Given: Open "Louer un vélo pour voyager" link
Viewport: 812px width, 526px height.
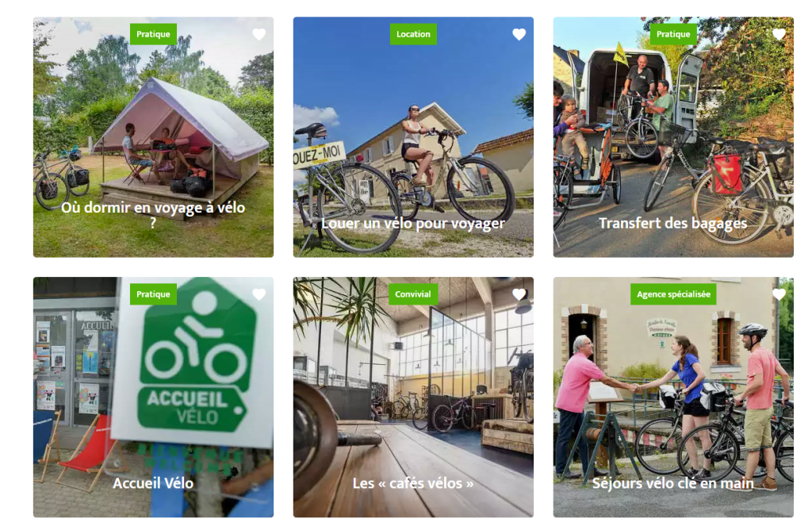Looking at the screenshot, I should tap(413, 224).
